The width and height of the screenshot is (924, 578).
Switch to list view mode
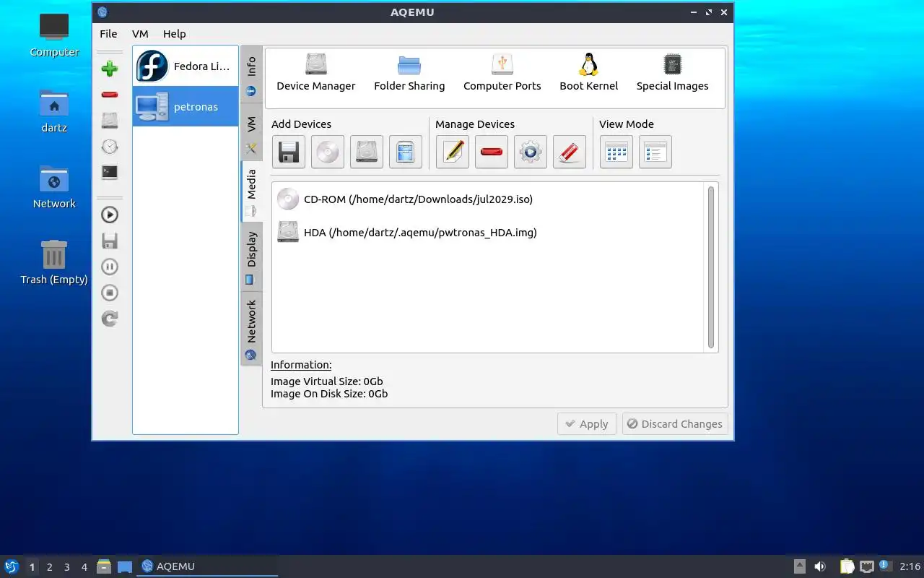pyautogui.click(x=655, y=152)
